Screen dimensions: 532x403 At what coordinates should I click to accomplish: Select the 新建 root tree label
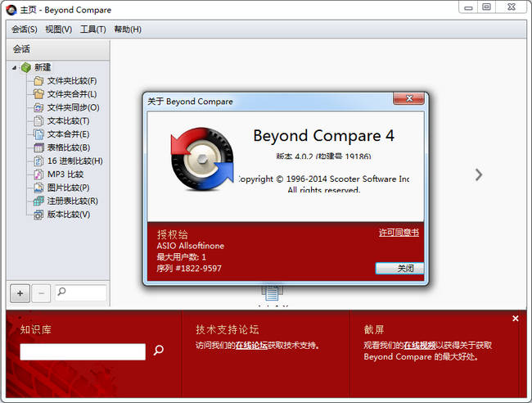click(43, 67)
